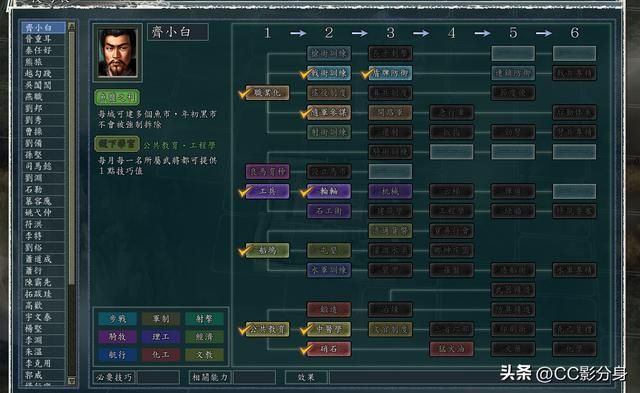
Task: Click the ruler list scrollbar thumb
Action: [71, 157]
